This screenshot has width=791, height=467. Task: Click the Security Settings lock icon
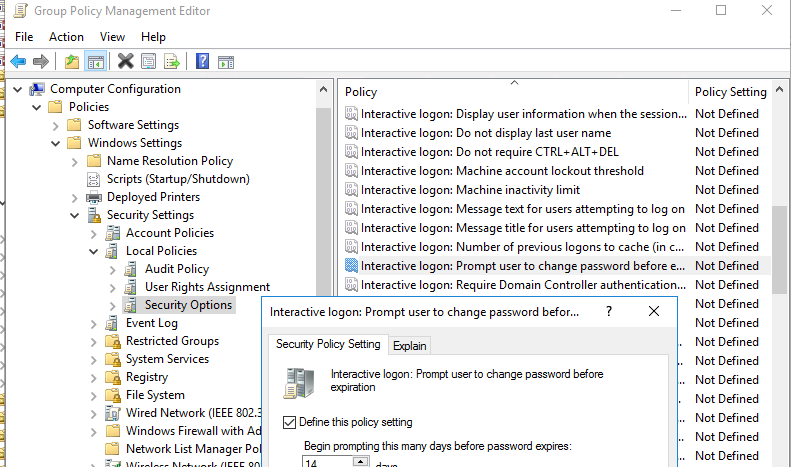click(x=94, y=215)
